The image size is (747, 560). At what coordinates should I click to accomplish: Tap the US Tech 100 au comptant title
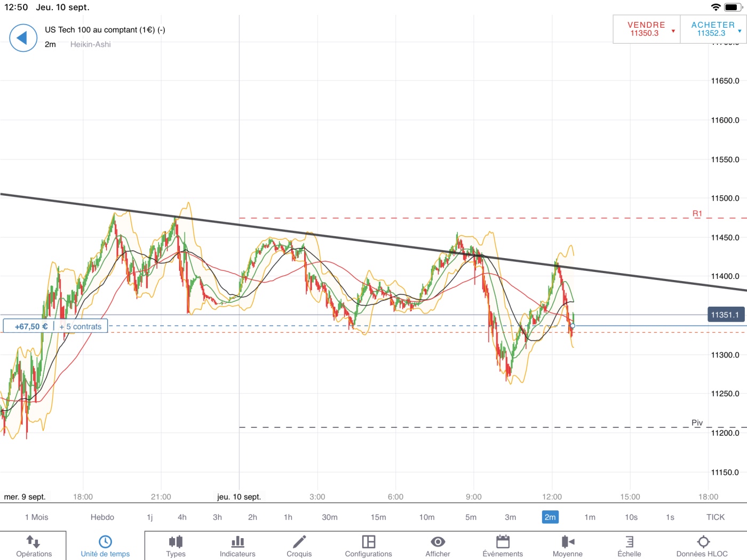point(105,30)
